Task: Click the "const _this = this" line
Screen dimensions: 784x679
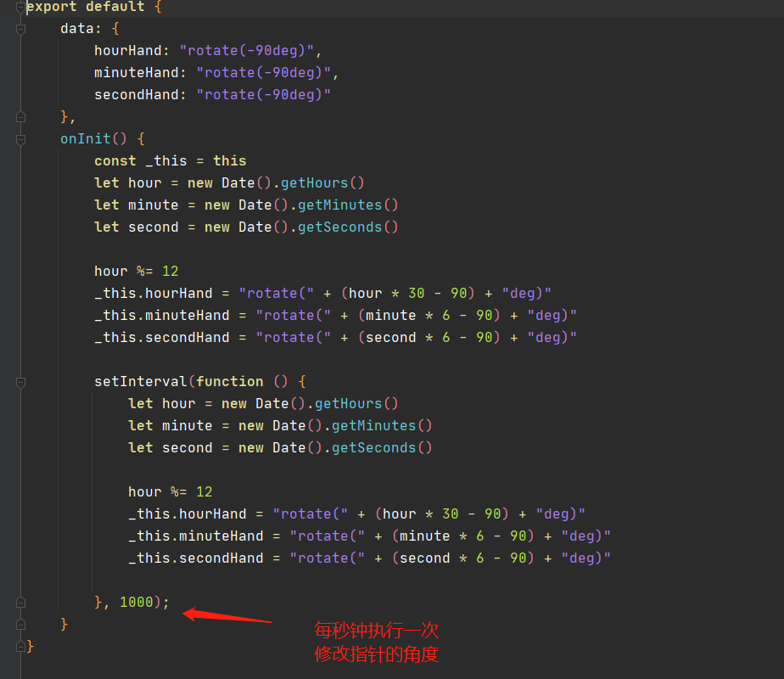Action: pyautogui.click(x=170, y=160)
